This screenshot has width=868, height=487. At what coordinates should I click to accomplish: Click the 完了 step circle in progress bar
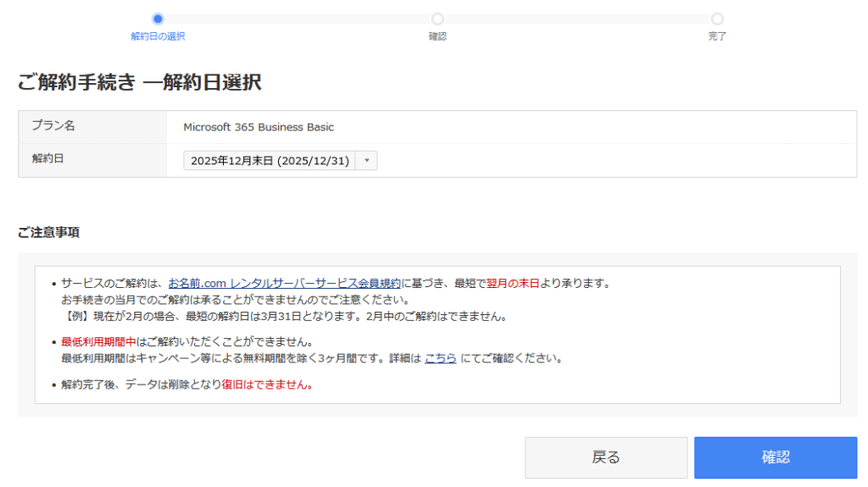click(717, 19)
